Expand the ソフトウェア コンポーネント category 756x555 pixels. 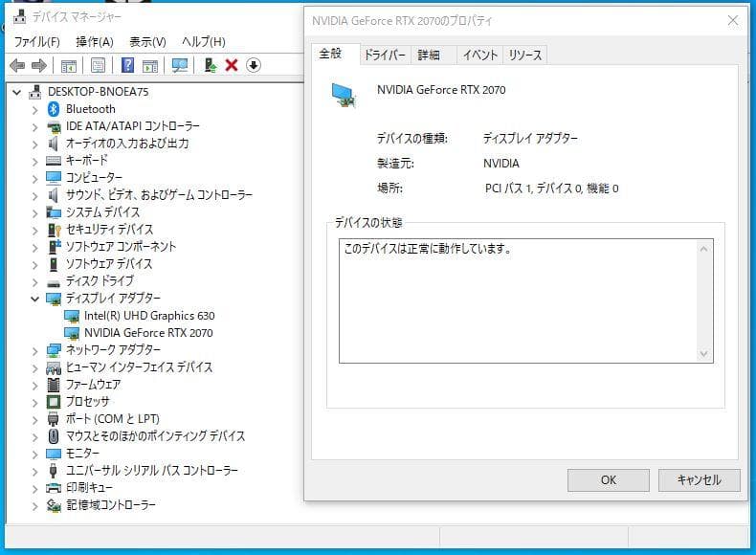tap(34, 247)
